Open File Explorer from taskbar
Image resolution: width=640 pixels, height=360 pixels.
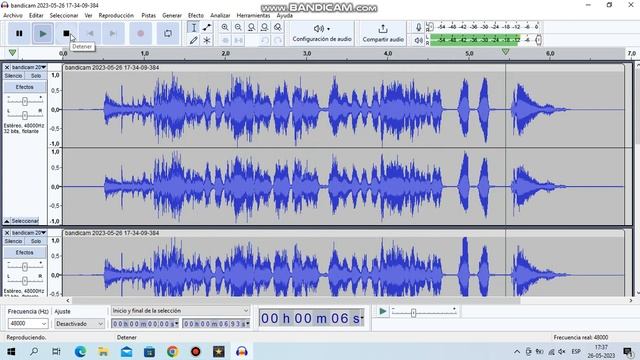click(103, 351)
